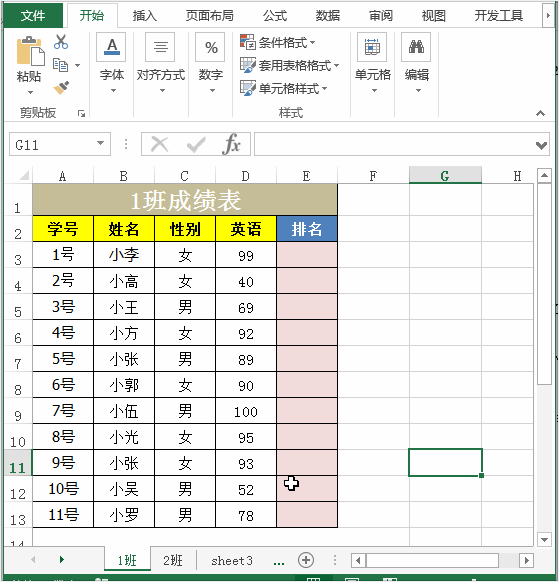The image size is (559, 582).
Task: Click the formula bar confirm checkmark
Action: tap(196, 144)
